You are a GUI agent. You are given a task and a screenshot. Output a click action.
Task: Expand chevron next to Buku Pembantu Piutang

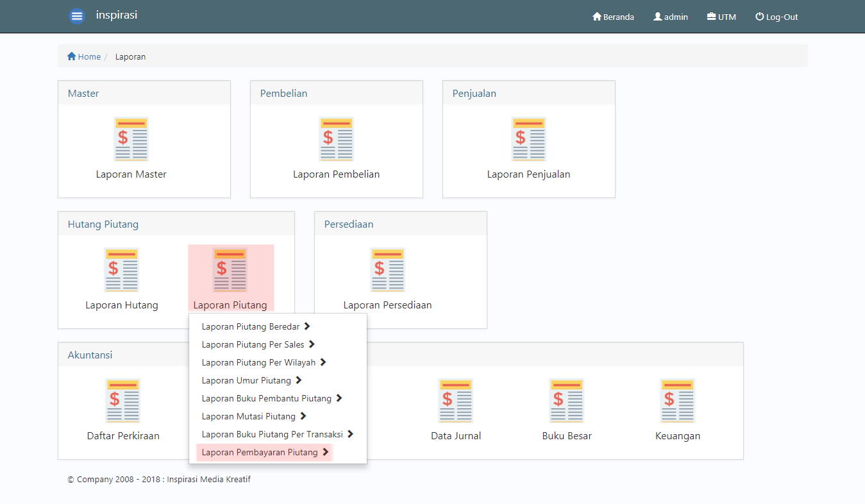pyautogui.click(x=339, y=398)
